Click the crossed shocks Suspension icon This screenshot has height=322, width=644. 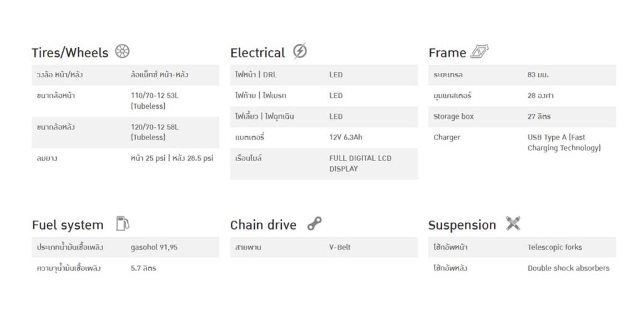pos(513,223)
